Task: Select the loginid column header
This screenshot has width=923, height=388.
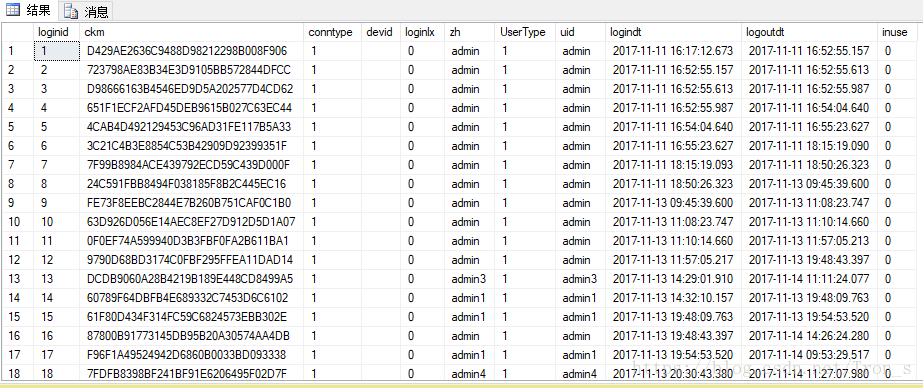Action: click(x=57, y=32)
